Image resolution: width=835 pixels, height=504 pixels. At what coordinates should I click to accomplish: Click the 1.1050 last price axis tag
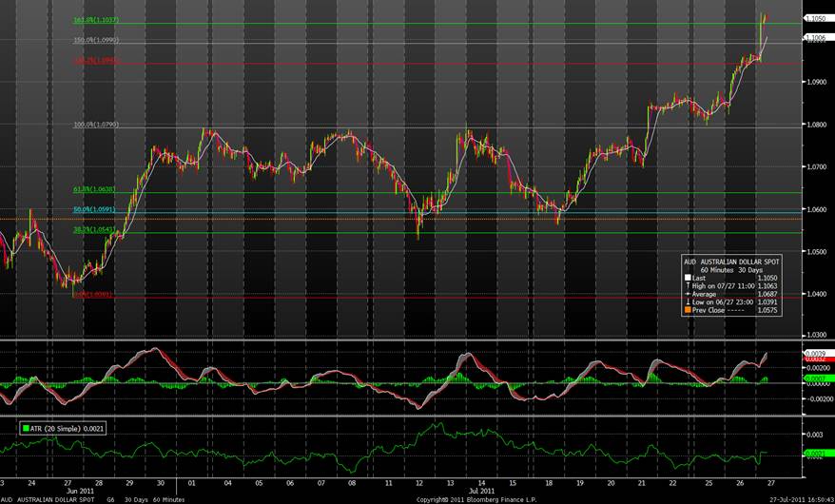click(814, 18)
